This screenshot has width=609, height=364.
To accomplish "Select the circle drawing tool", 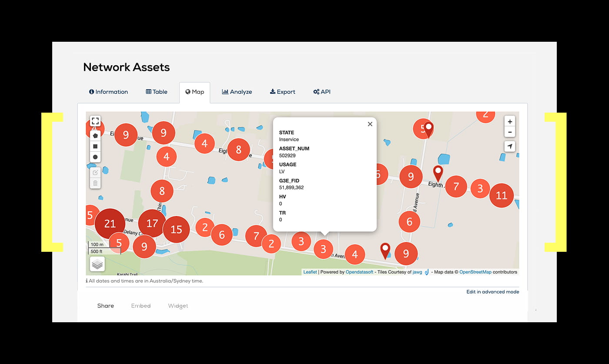I will point(95,157).
